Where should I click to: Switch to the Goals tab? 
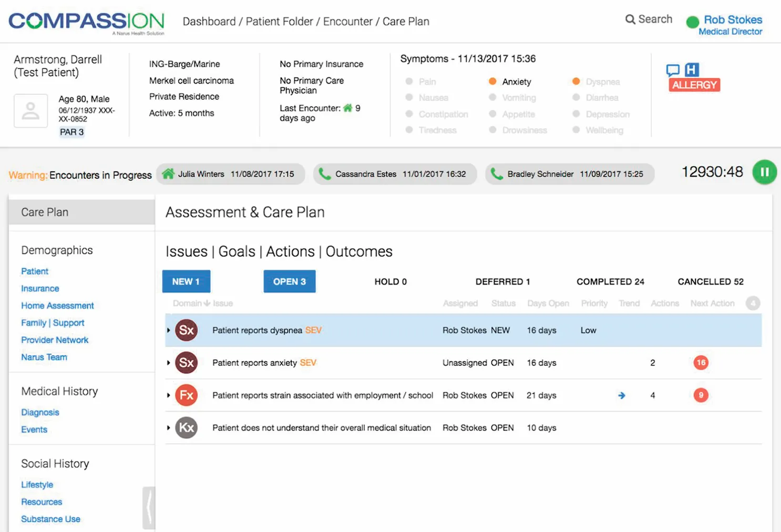[237, 251]
